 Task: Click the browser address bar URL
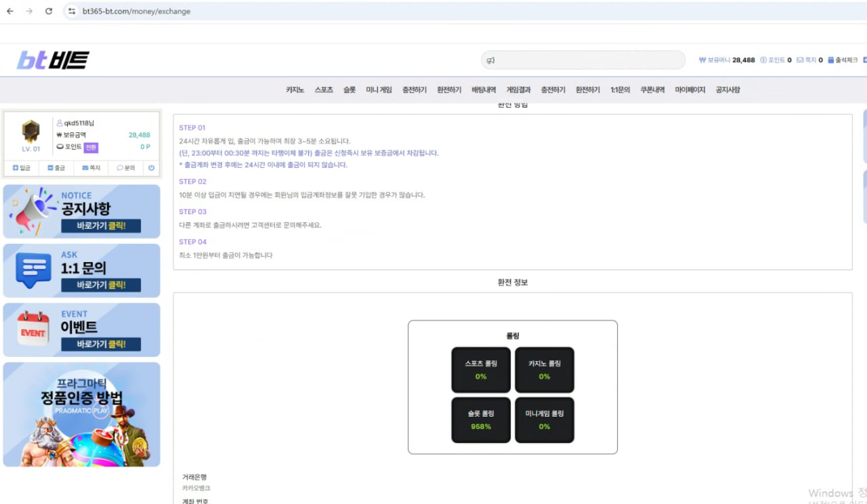tap(136, 12)
